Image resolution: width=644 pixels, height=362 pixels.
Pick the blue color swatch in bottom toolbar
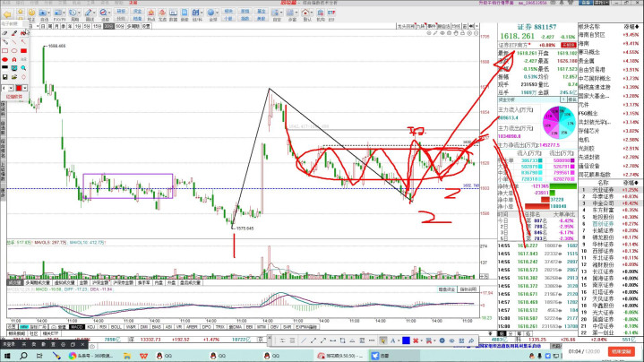[x=406, y=340]
